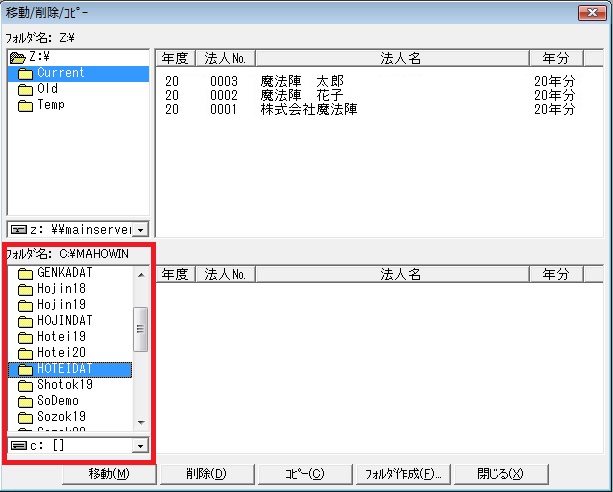
Task: Click the 閉じる(X) button
Action: coord(499,473)
